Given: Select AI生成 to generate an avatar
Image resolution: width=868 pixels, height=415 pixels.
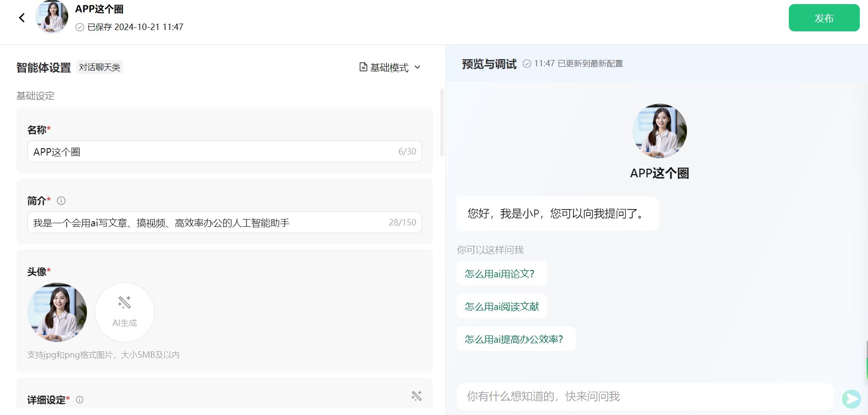Looking at the screenshot, I should click(x=124, y=312).
